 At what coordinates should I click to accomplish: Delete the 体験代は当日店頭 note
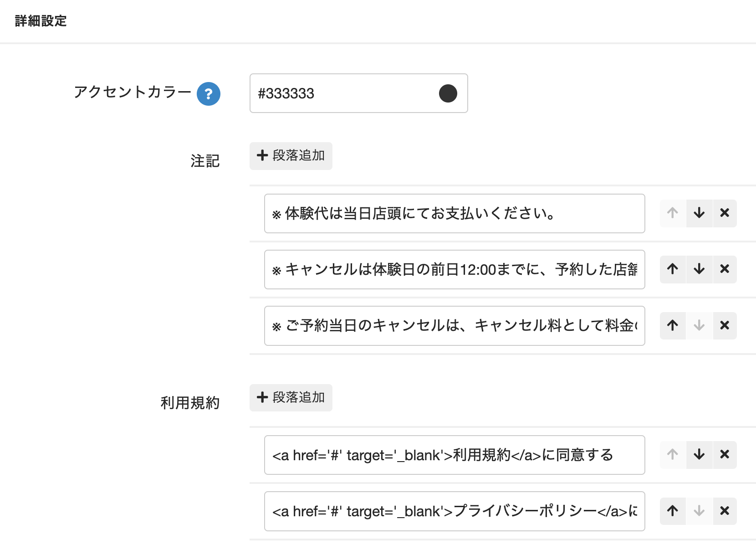[725, 213]
